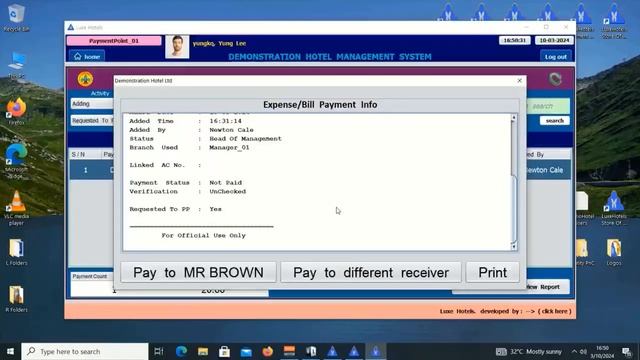Launch Edge from the taskbar
640x360 pixels.
181,351
